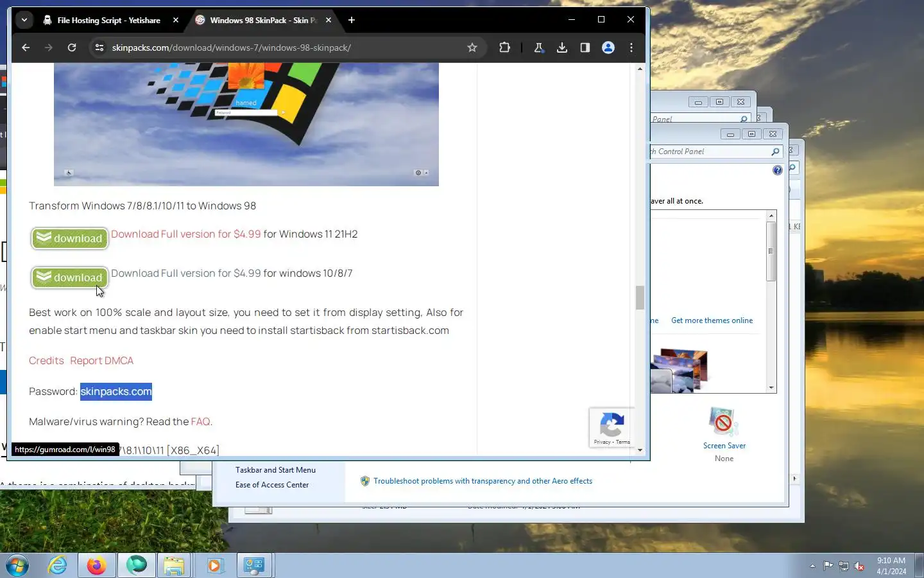
Task: Click themes list scroll down arrow
Action: [x=771, y=388]
